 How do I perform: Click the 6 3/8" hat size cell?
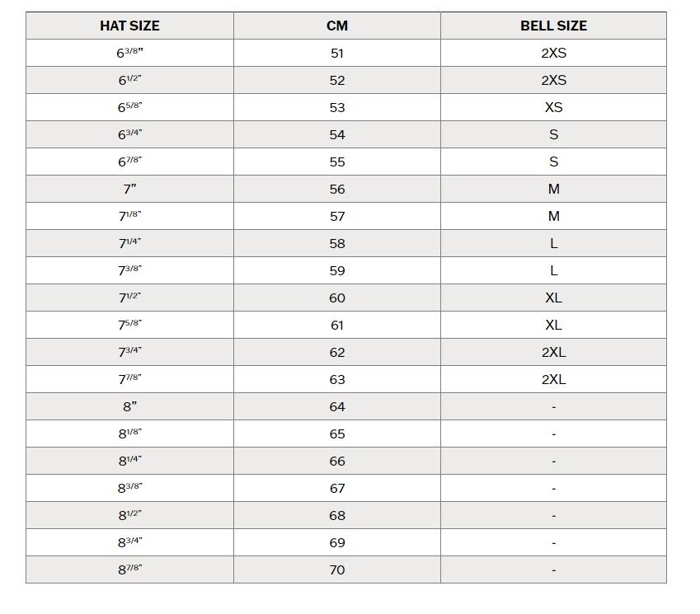[129, 53]
